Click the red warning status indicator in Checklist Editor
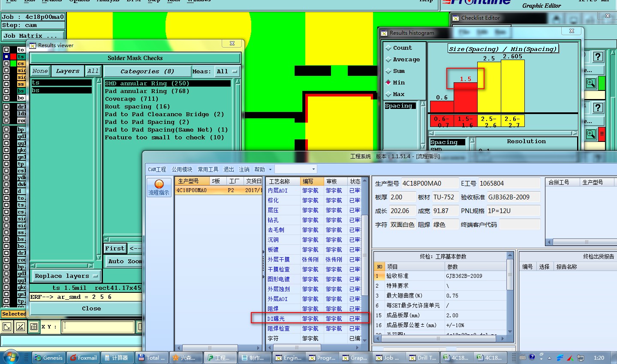Viewport: 617px width, 364px height. (x=602, y=134)
